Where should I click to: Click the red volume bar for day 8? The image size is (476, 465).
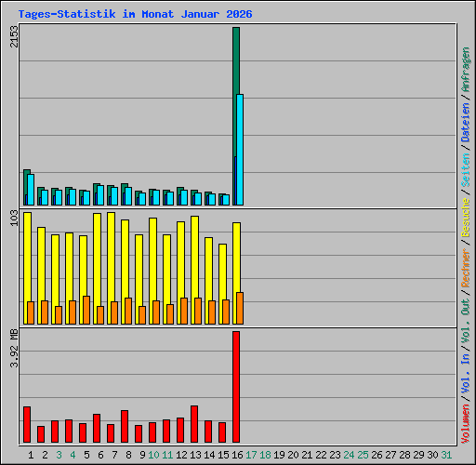pos(125,426)
